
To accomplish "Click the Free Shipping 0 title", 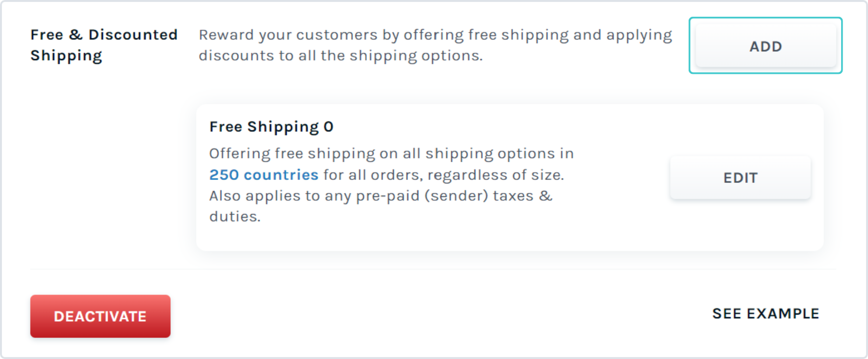I will [x=271, y=127].
